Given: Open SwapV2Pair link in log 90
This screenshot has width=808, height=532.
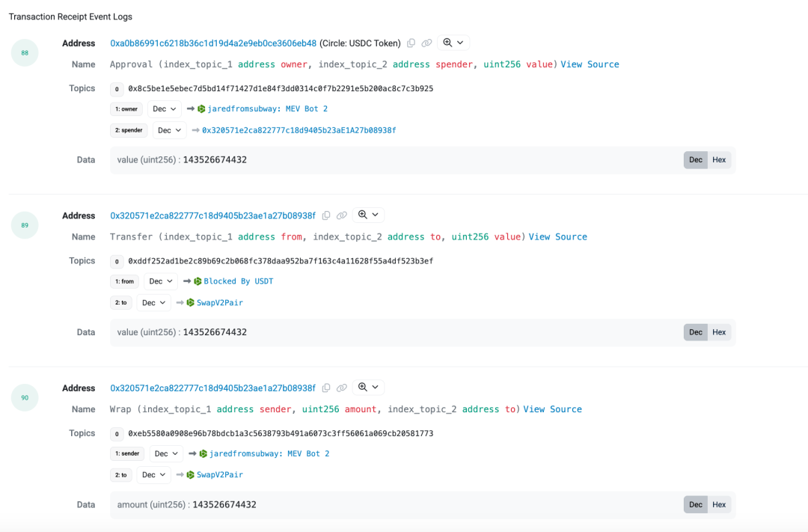Looking at the screenshot, I should [219, 475].
